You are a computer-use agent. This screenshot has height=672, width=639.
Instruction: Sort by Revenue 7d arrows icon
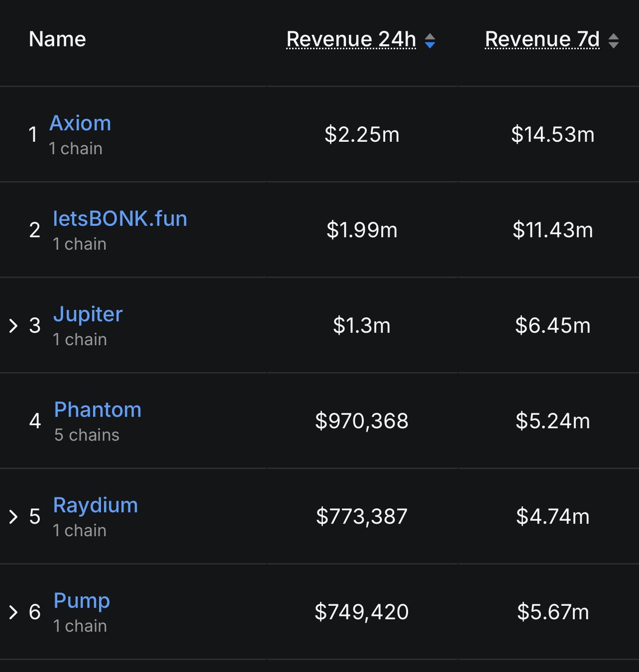point(613,41)
